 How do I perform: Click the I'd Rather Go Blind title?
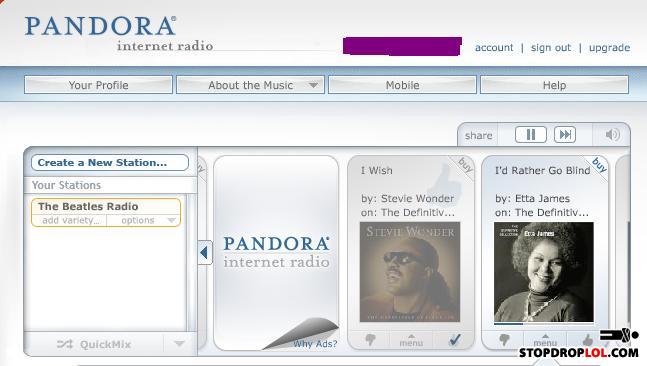[543, 170]
